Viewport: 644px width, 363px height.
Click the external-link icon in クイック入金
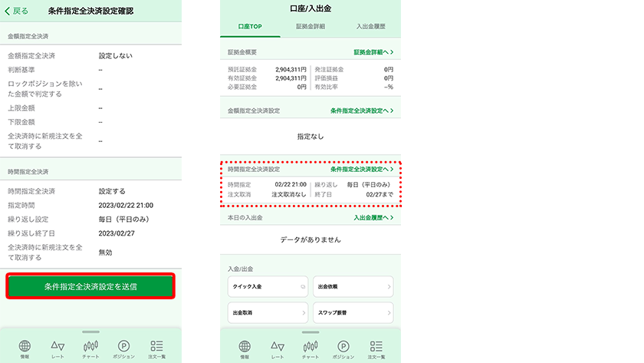[303, 286]
